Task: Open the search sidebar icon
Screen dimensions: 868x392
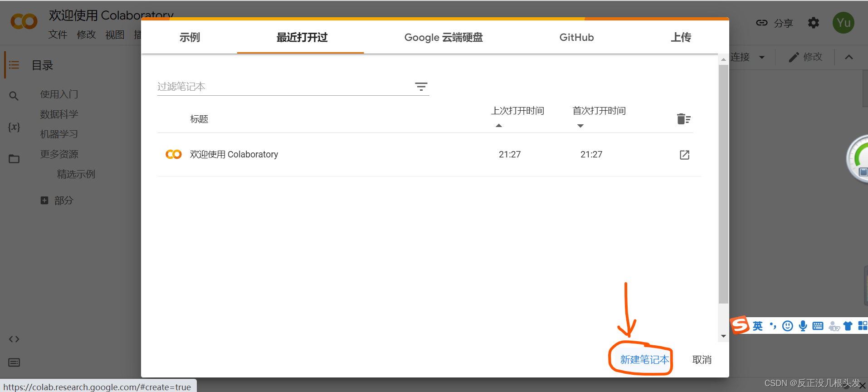Action: click(x=14, y=96)
